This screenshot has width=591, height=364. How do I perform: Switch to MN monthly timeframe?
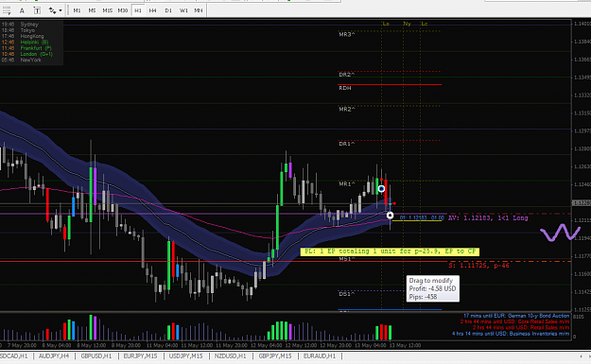coord(199,10)
